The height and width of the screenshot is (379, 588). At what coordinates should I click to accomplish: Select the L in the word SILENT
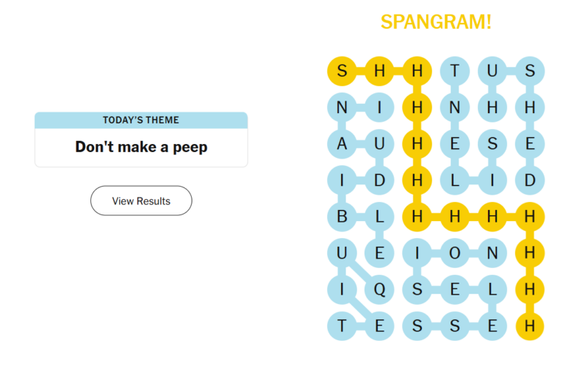click(455, 180)
